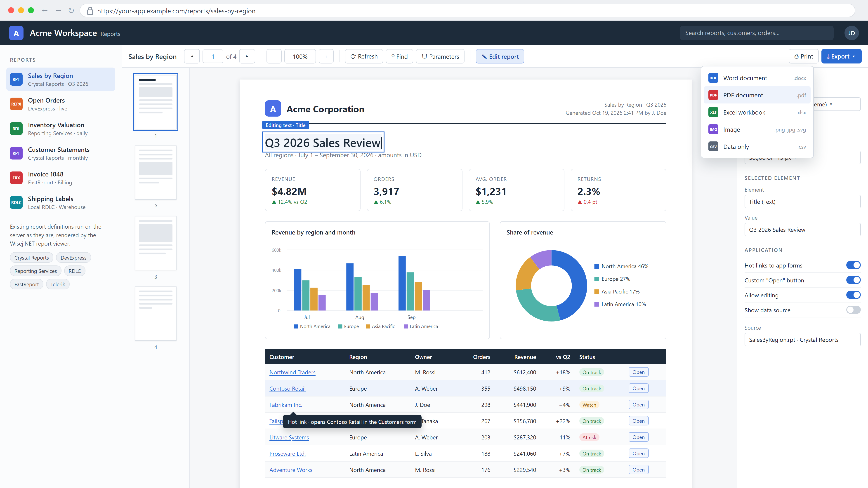868x488 pixels.
Task: Open the Parameters panel
Action: click(440, 56)
